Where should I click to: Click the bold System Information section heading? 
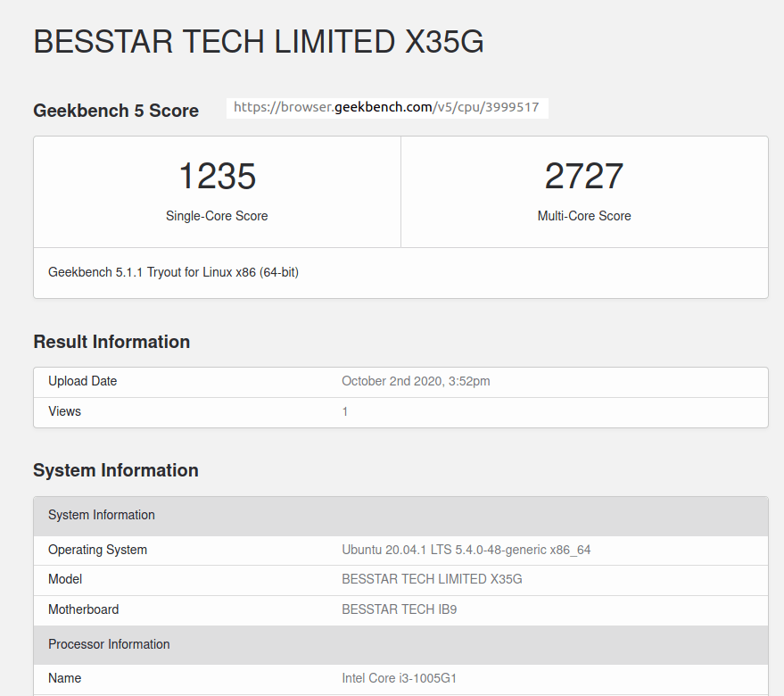[x=116, y=470]
